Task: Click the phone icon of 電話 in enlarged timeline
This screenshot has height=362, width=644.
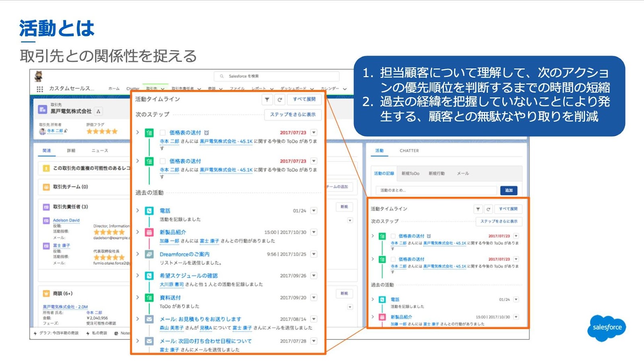Action: pos(149,211)
